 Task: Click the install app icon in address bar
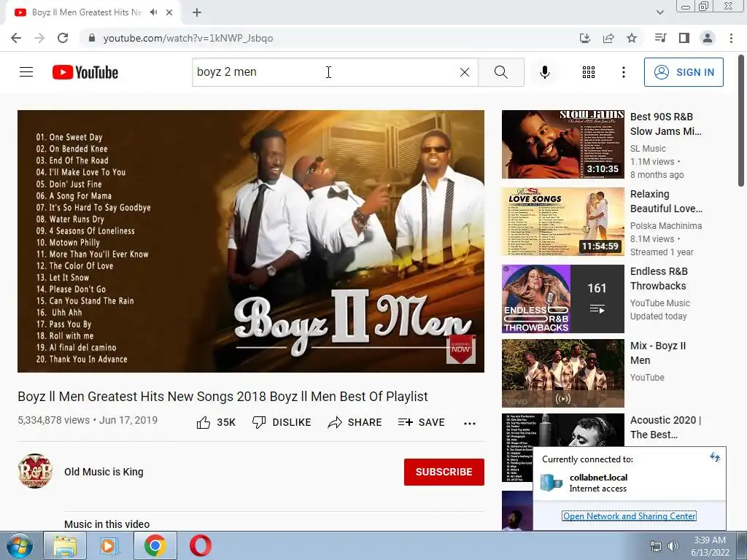(585, 38)
